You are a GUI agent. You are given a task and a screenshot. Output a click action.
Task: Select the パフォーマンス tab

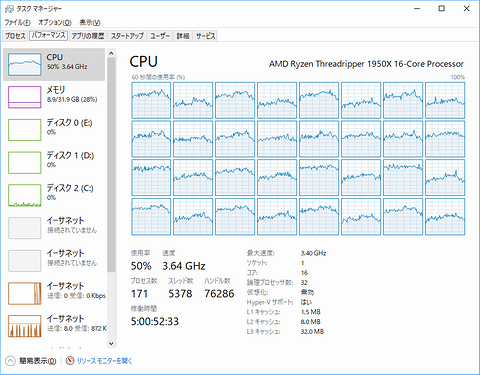pyautogui.click(x=49, y=35)
